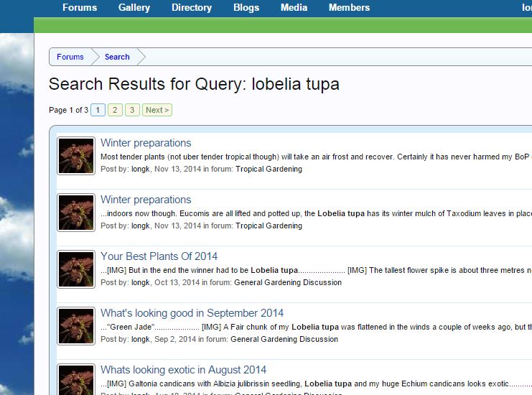Viewport: 532px width, 395px height.
Task: Open Tropical Gardening forum in first result
Action: (269, 169)
